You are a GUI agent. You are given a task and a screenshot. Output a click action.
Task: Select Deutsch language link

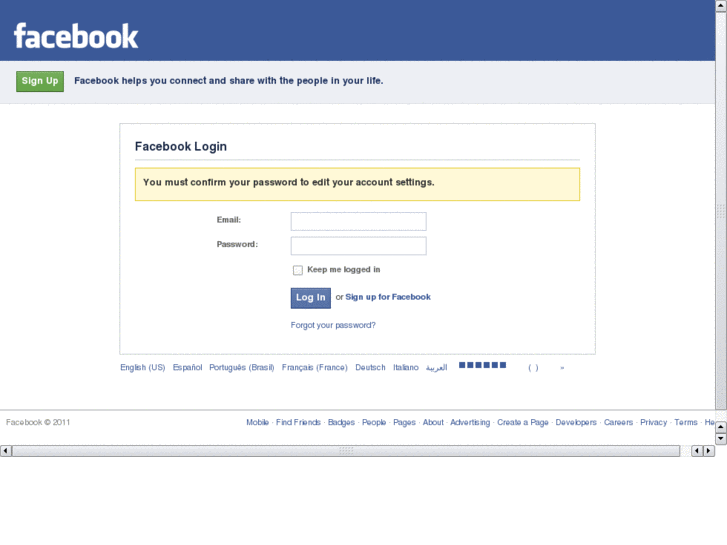coord(370,367)
